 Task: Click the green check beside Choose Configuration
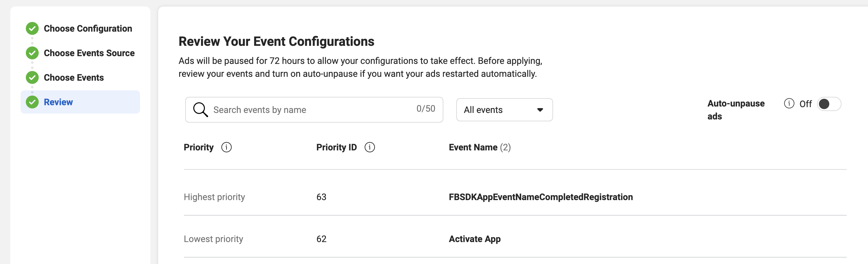click(32, 29)
